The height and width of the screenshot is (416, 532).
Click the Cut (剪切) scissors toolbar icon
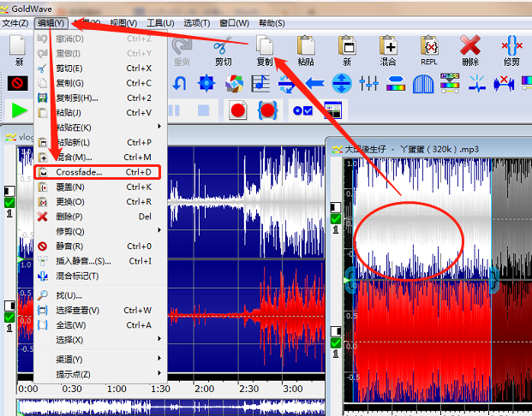pyautogui.click(x=223, y=50)
